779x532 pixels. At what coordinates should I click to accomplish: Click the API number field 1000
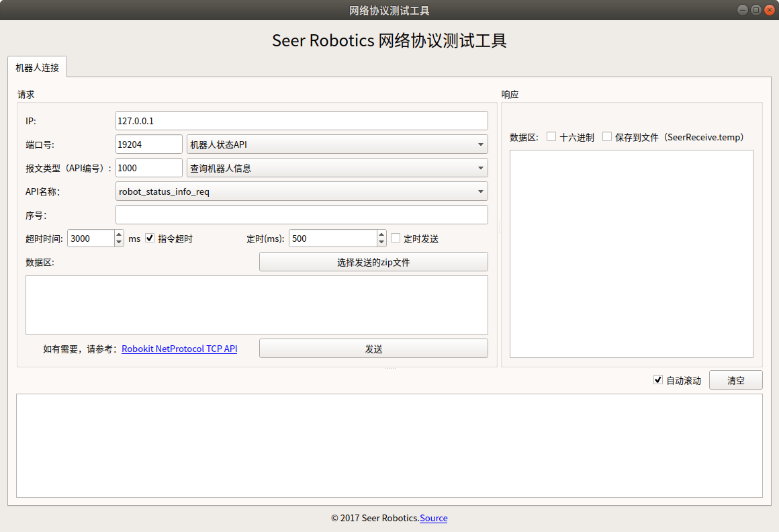[149, 168]
